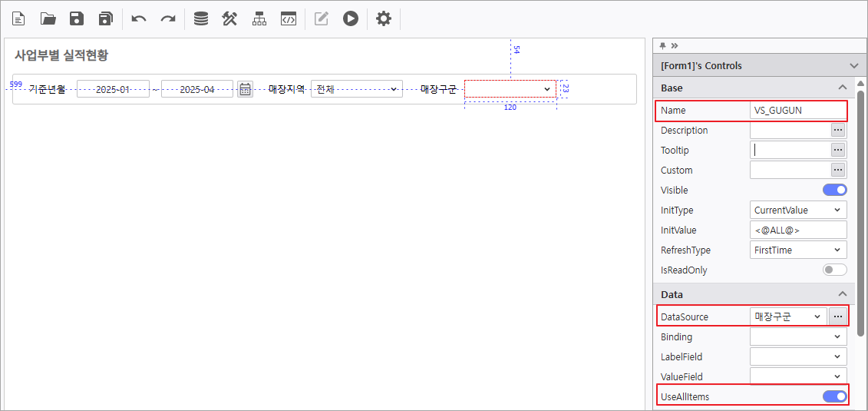Click the Undo arrow icon
The height and width of the screenshot is (411, 868).
coord(139,18)
